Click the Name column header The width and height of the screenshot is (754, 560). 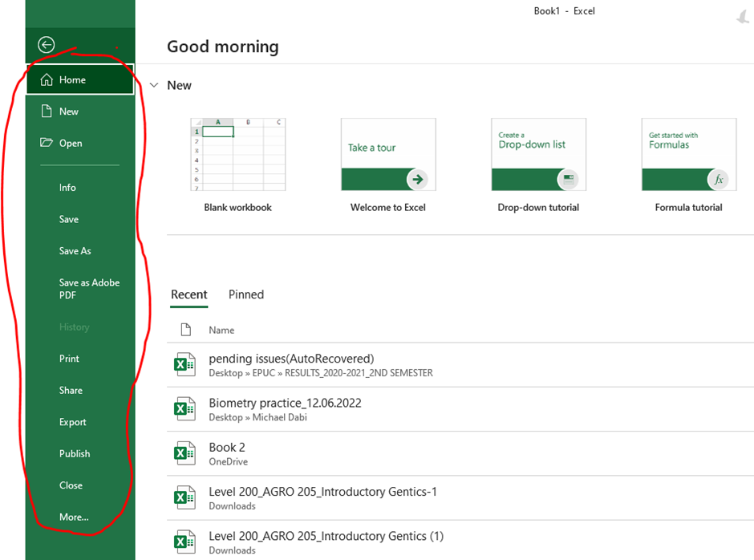point(221,330)
